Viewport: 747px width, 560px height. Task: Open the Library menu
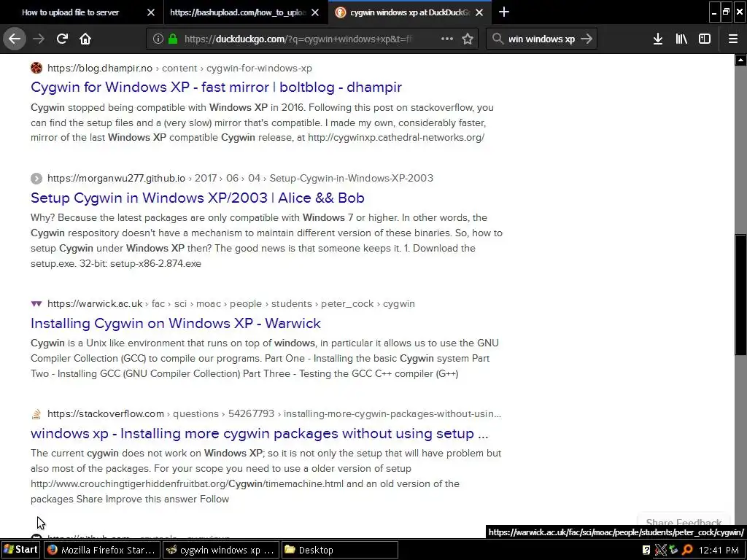click(x=681, y=39)
